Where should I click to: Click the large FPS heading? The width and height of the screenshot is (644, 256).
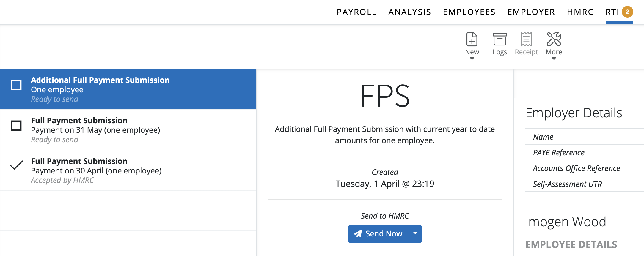coord(385,96)
